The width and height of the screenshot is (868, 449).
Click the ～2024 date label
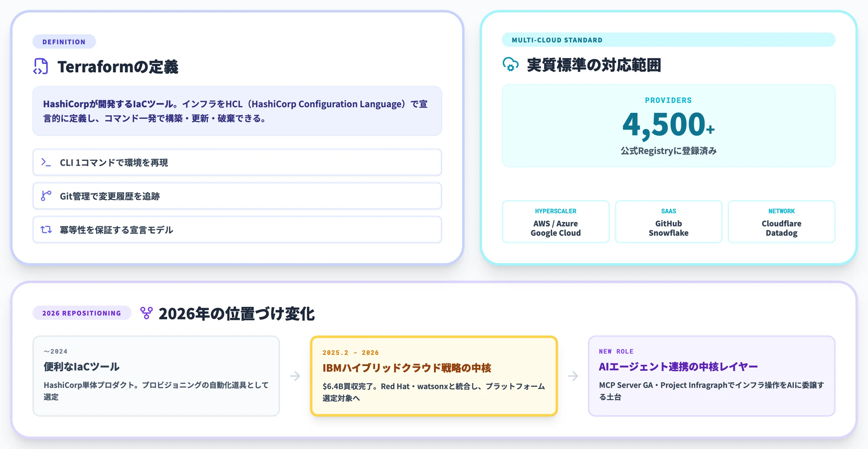tap(55, 351)
